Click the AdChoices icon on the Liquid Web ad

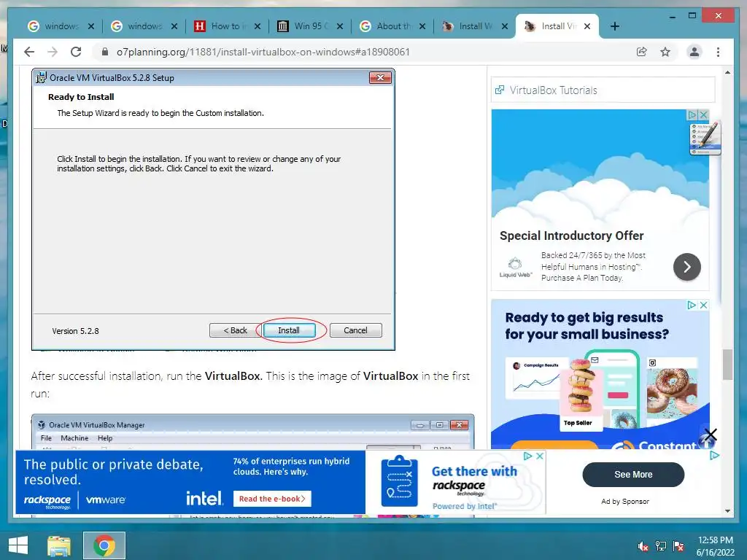coord(692,114)
